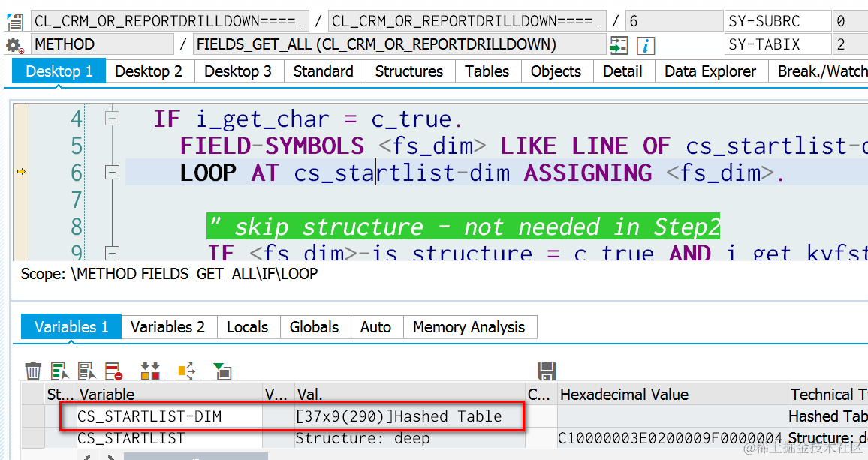
Task: Collapse the LOOP block at line 6
Action: point(113,173)
